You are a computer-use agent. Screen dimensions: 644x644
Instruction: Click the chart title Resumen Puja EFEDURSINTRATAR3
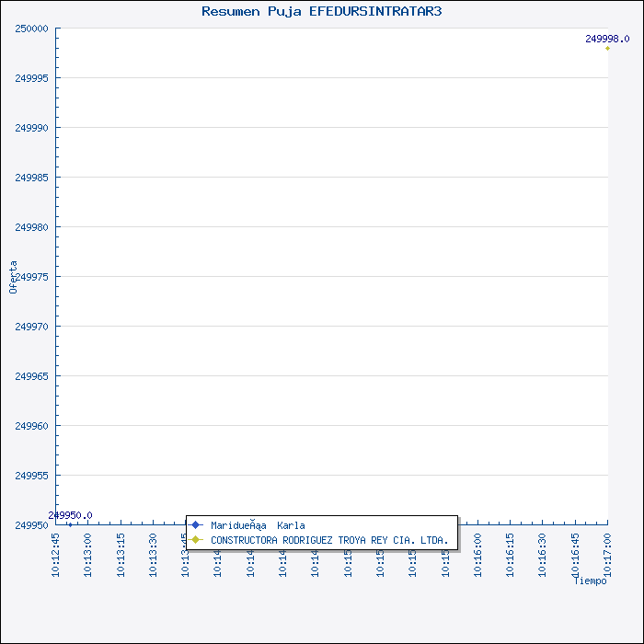click(x=321, y=11)
